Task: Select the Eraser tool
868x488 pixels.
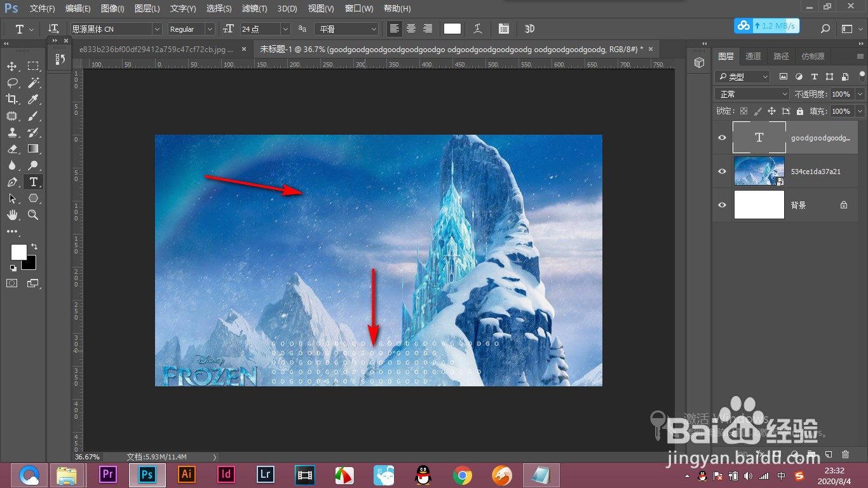Action: pyautogui.click(x=12, y=149)
